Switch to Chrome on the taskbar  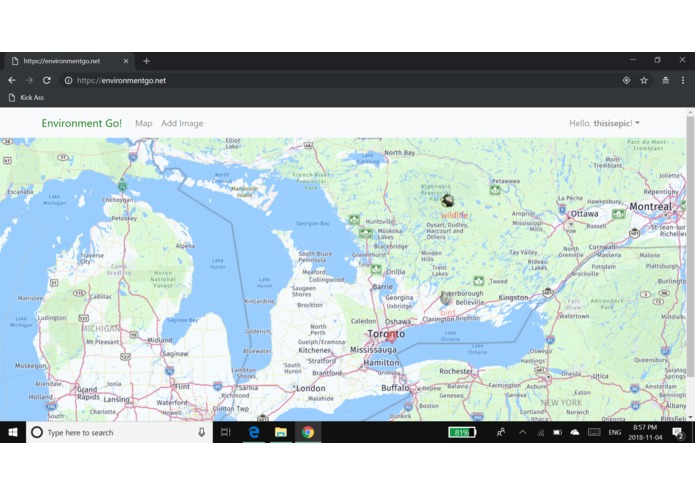tap(308, 432)
